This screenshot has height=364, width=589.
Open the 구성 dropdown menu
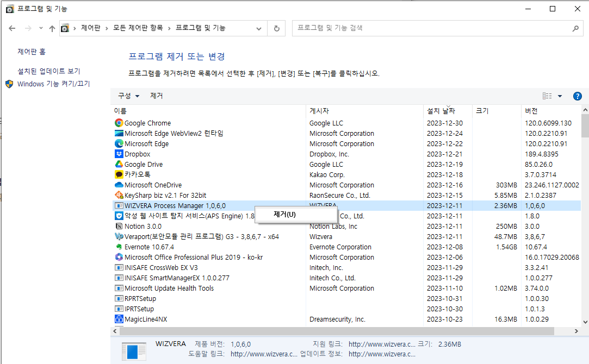[x=129, y=96]
